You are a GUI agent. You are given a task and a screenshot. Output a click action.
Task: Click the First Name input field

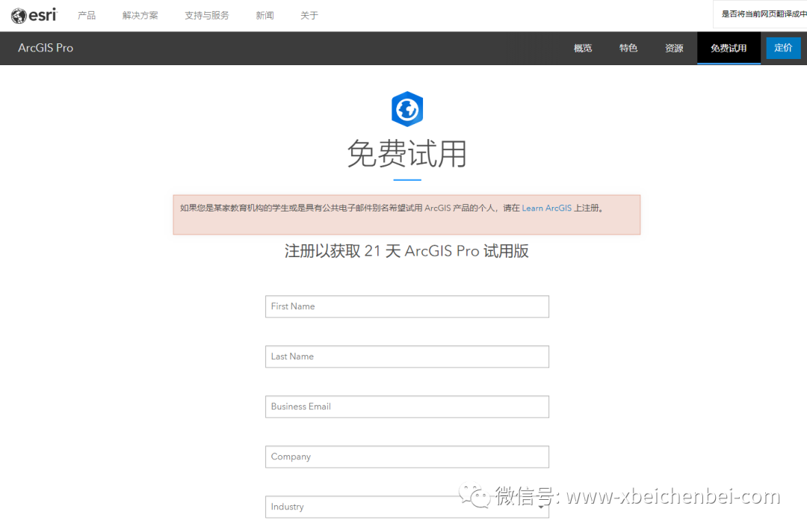[x=406, y=306]
